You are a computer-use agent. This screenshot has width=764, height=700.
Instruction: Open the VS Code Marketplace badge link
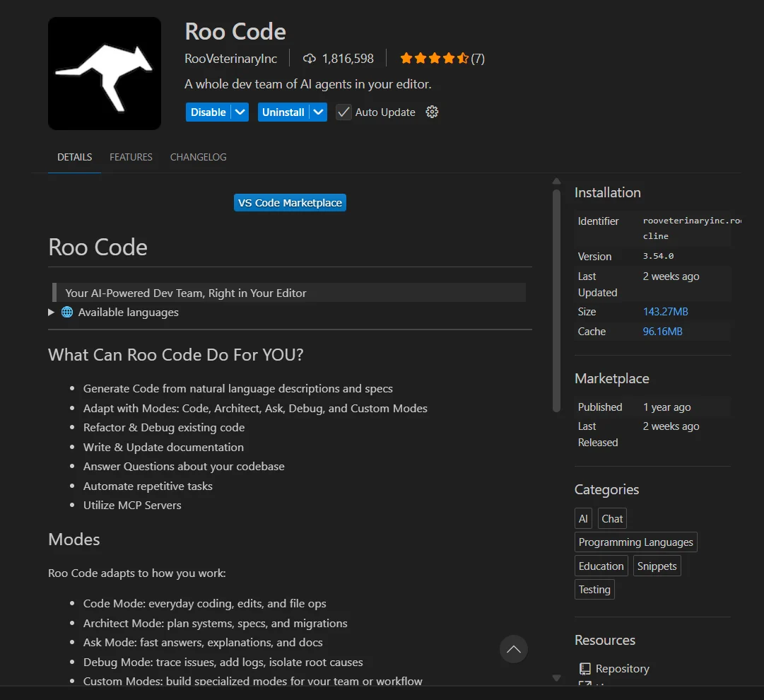(x=290, y=203)
